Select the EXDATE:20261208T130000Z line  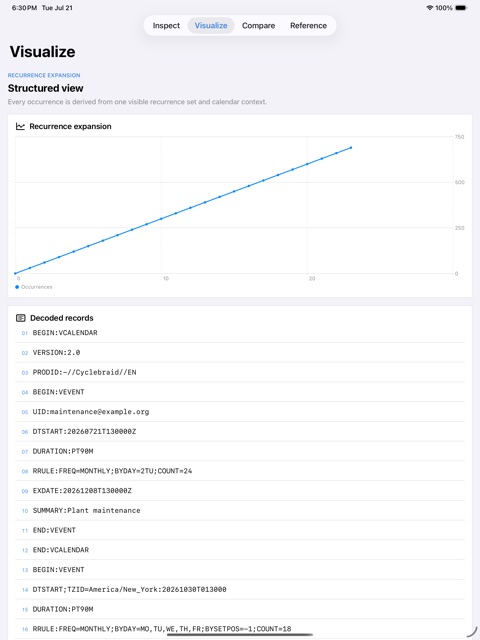click(x=240, y=491)
